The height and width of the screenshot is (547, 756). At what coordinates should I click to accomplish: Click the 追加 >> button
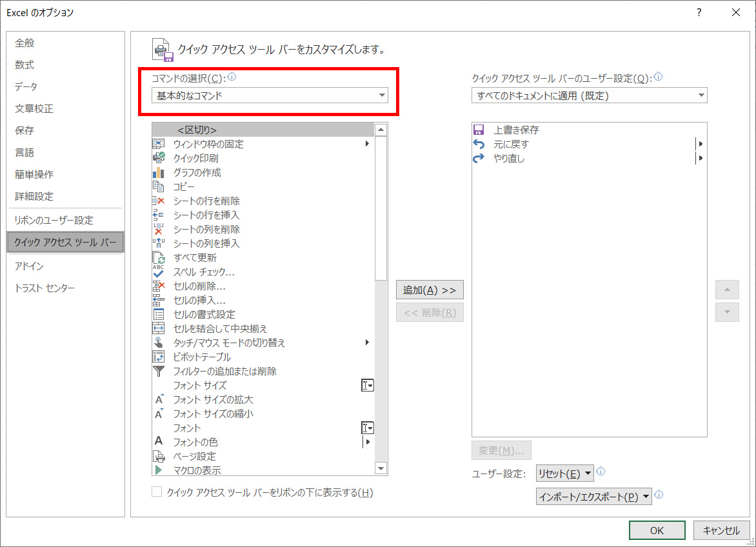click(x=430, y=290)
